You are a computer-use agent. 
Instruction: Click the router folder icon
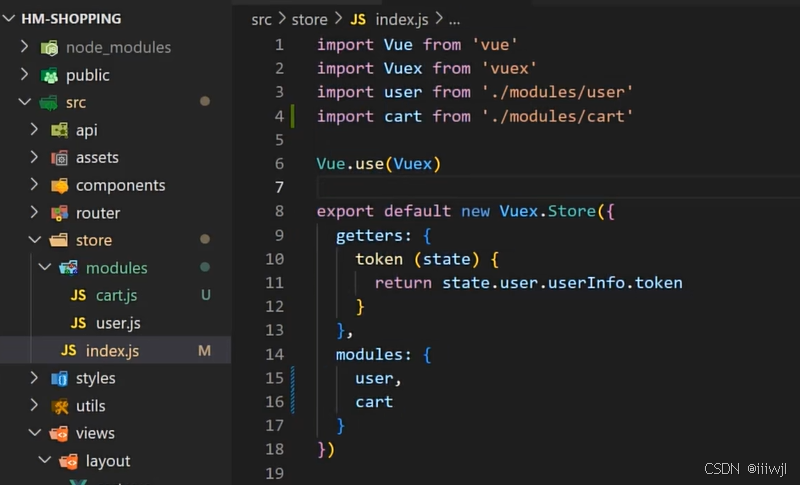click(x=59, y=213)
